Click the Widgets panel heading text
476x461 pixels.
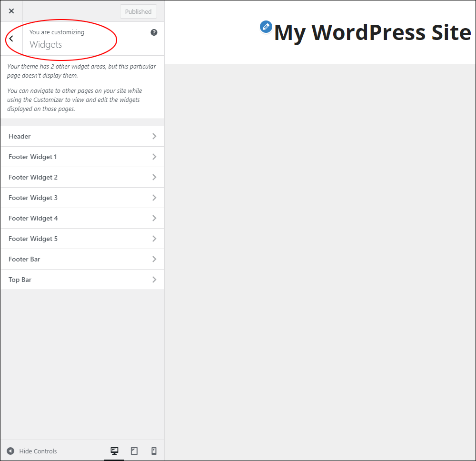click(46, 45)
